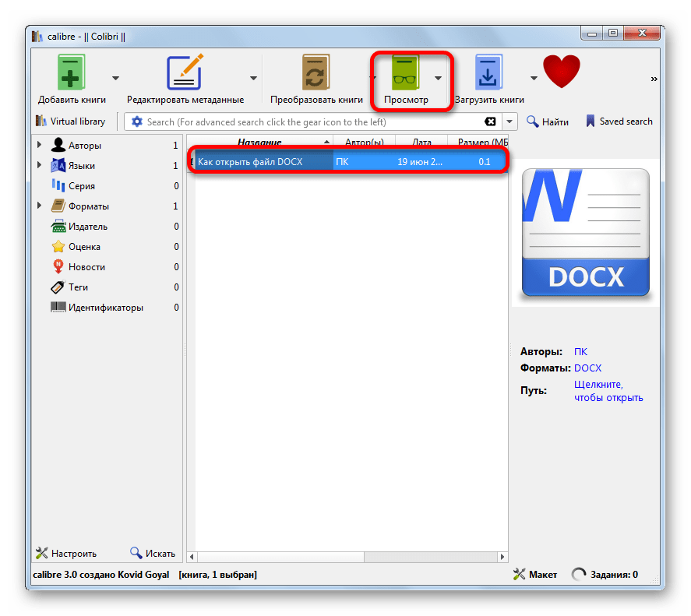Click Преобразовать книги brown book icon

click(x=316, y=72)
